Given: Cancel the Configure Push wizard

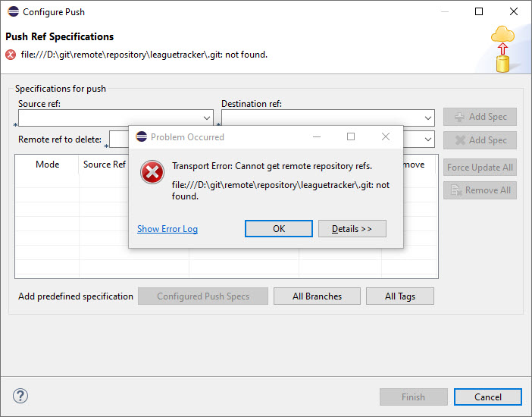Looking at the screenshot, I should coord(487,397).
